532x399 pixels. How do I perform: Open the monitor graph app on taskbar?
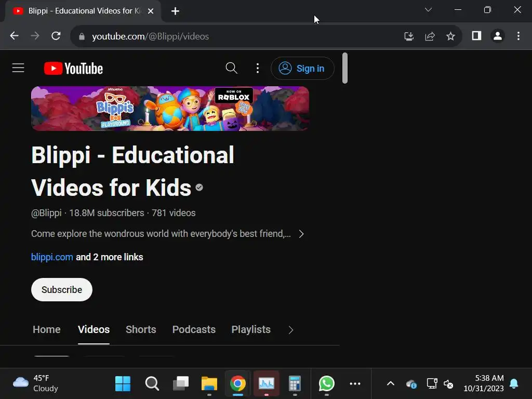[267, 384]
